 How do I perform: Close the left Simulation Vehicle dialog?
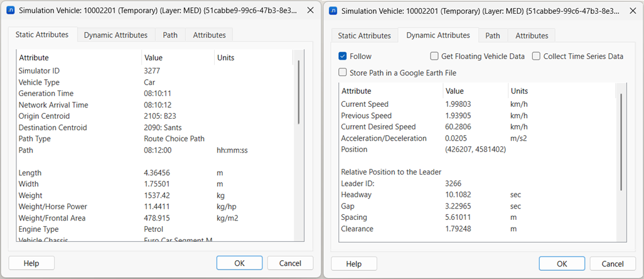[x=309, y=11]
